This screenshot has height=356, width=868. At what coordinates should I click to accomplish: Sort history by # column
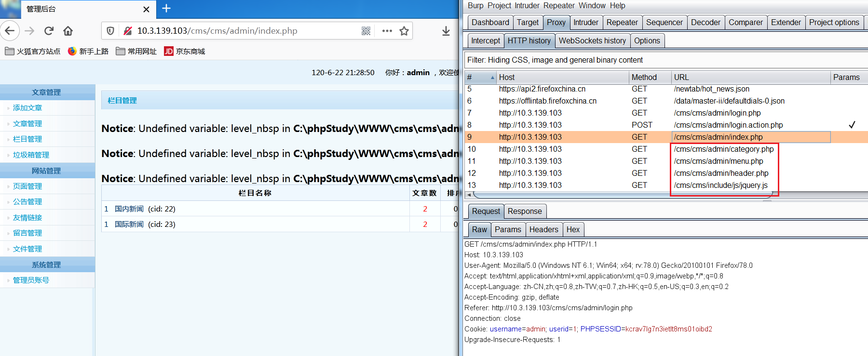(x=480, y=77)
